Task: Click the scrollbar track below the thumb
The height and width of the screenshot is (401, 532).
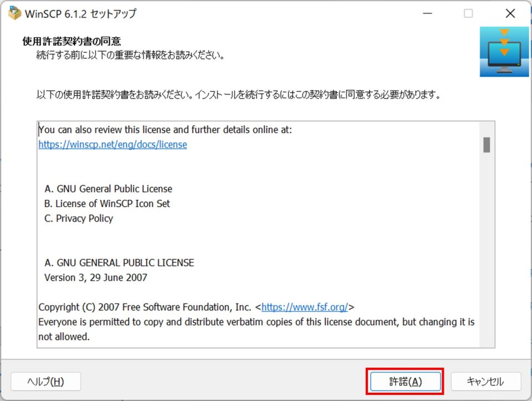Action: point(486,249)
